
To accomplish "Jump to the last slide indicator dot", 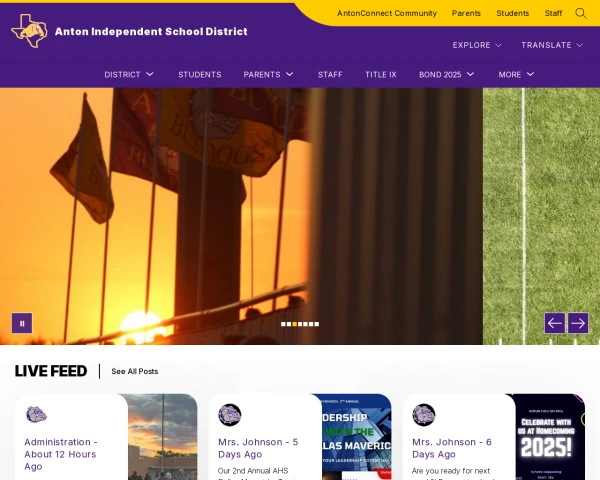I will [x=316, y=324].
